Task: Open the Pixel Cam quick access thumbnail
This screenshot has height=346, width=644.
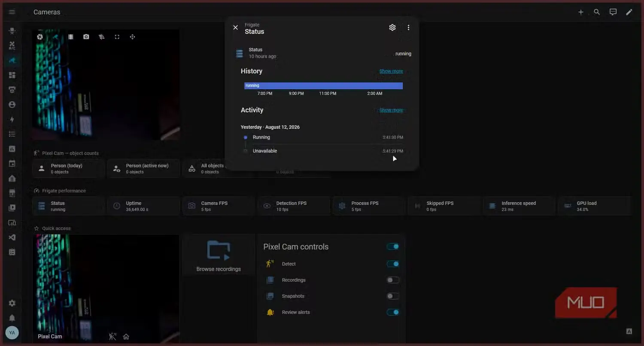Action: (106, 288)
